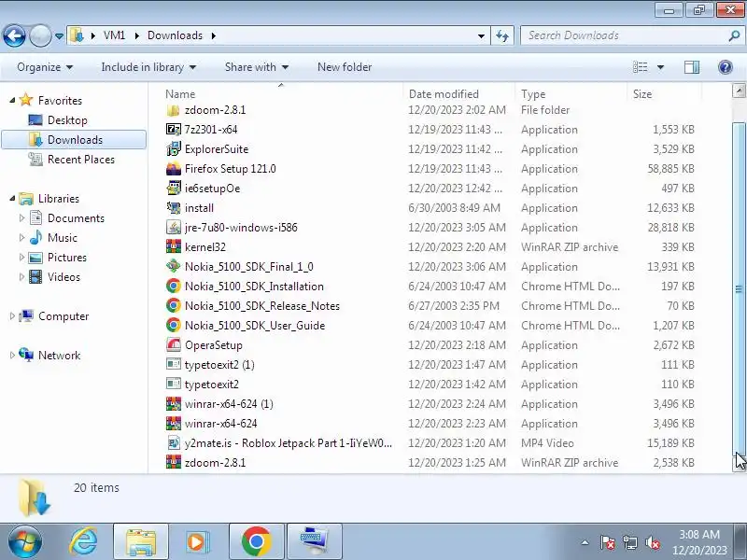The width and height of the screenshot is (747, 560).
Task: Open the address bar history dropdown
Action: (481, 35)
